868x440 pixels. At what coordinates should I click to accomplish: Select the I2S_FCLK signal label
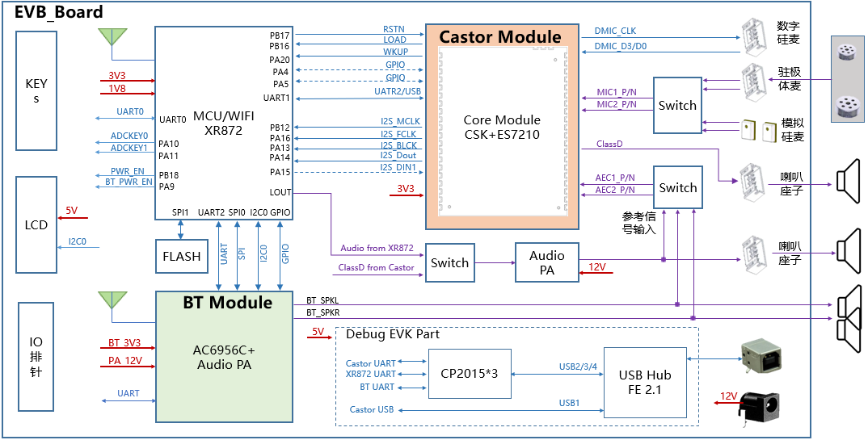[398, 134]
